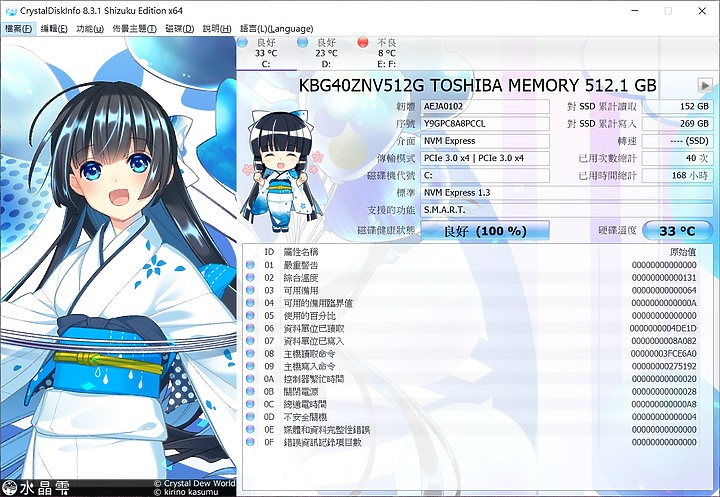Select the 可用的備用臨界值 attribute name

(x=318, y=303)
